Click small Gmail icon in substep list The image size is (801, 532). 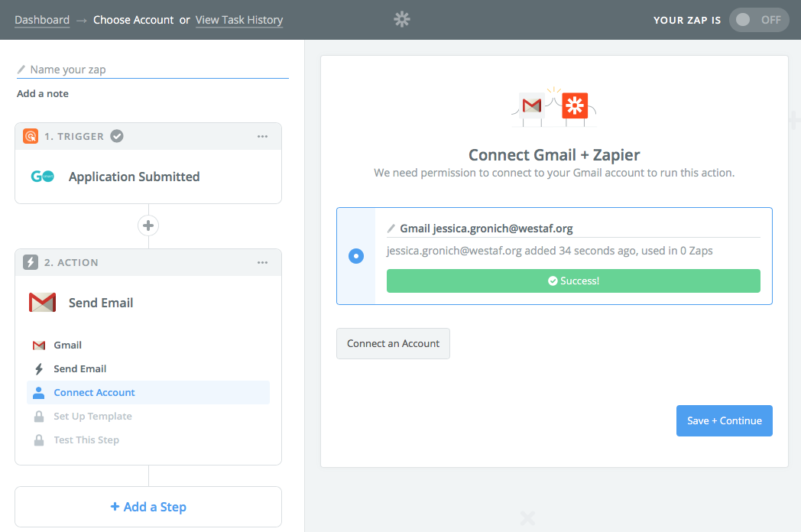[39, 345]
